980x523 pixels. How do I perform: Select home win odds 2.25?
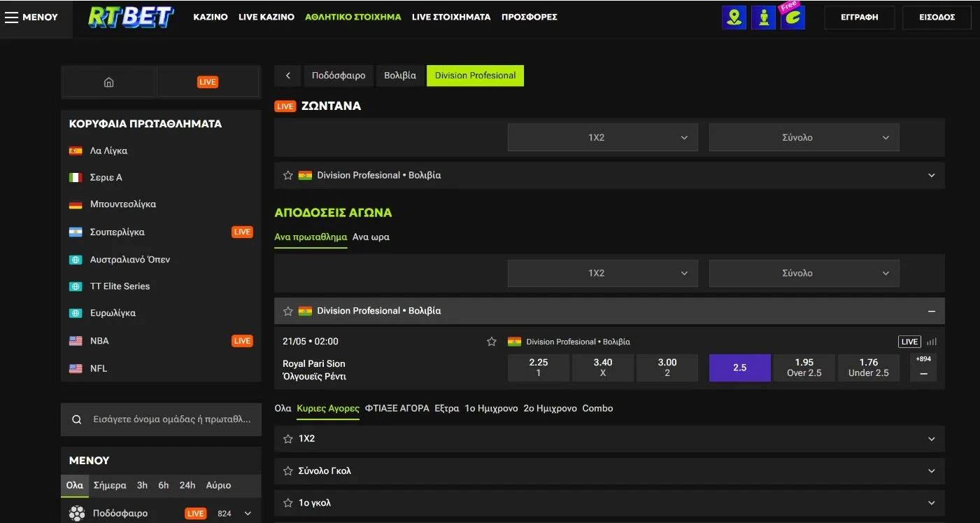coord(539,368)
